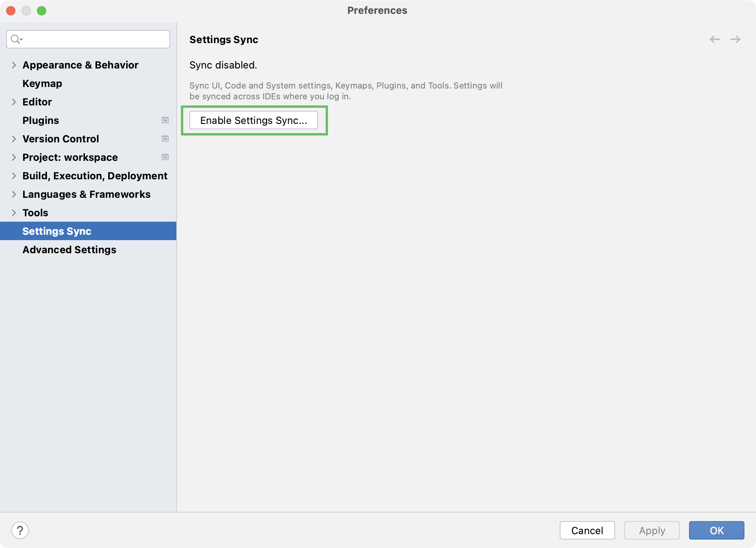
Task: Click the help question mark icon
Action: coord(19,530)
